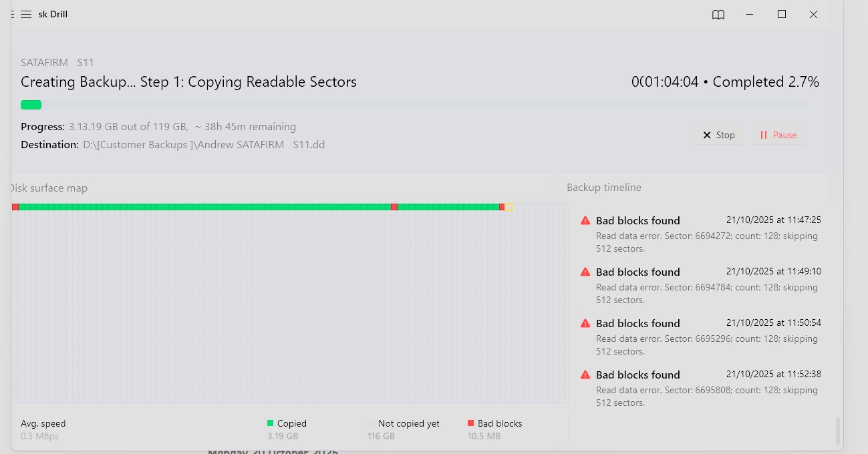Click the Backup timeline panel header
The width and height of the screenshot is (868, 454).
pos(604,188)
